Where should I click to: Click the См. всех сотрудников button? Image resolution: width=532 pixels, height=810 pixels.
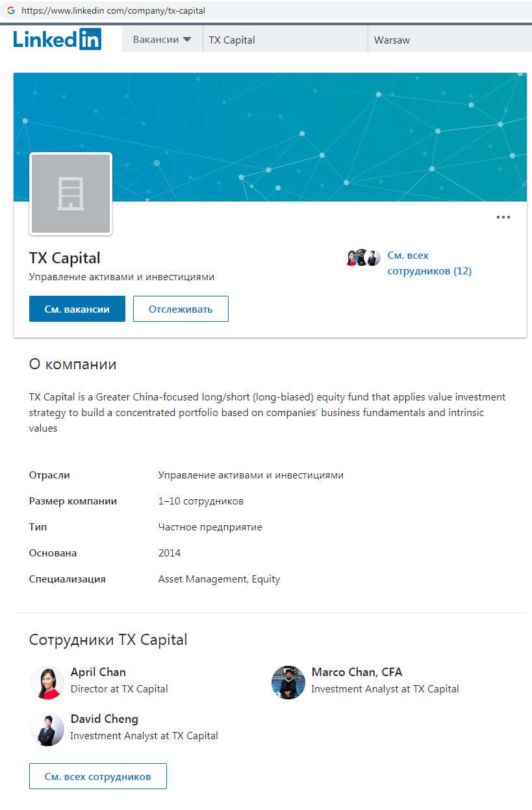[x=98, y=776]
